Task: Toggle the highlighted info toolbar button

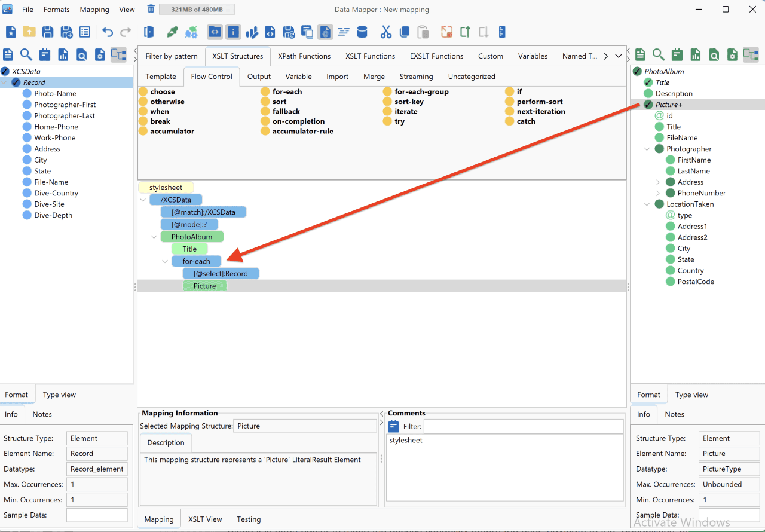Action: click(233, 32)
